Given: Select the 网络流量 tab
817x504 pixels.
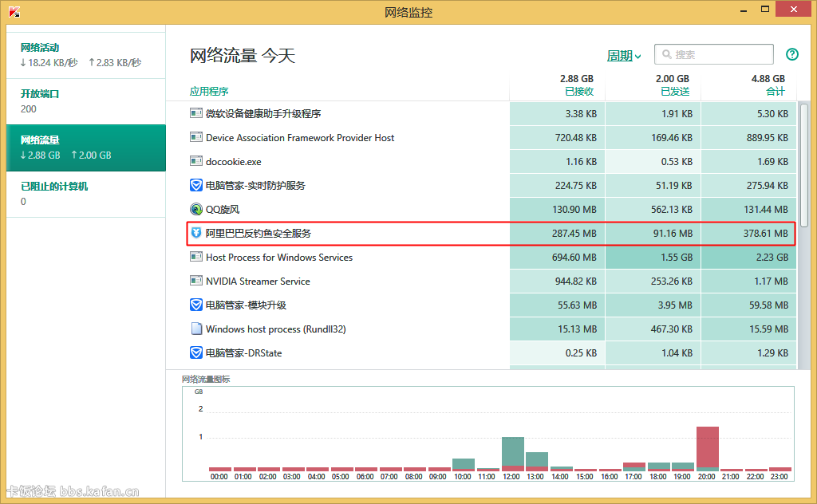Looking at the screenshot, I should (x=86, y=148).
